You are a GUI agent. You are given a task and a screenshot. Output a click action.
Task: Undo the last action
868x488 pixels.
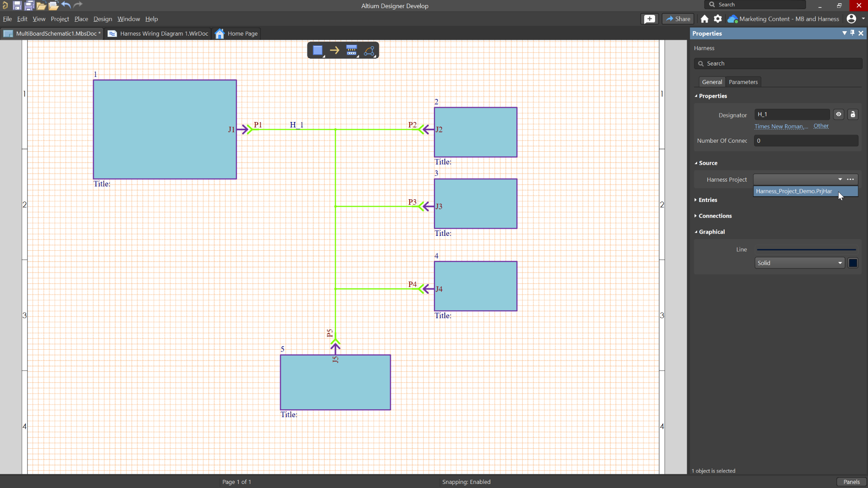coord(66,5)
